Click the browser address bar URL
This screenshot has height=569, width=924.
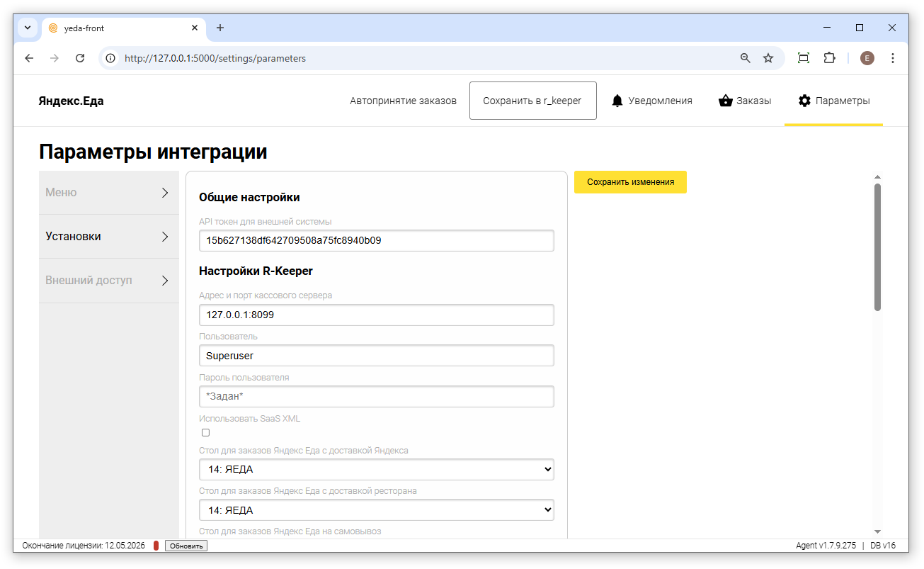tap(215, 58)
